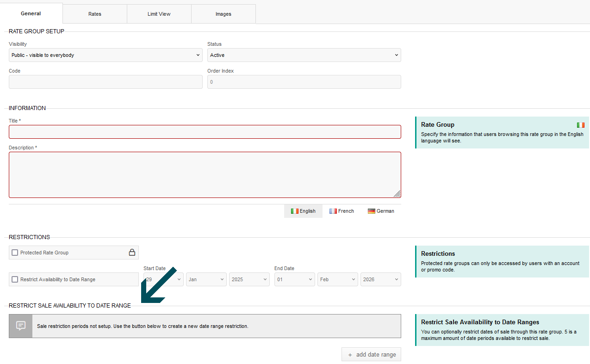Click the 'Restrictions' info panel heading

coord(438,253)
